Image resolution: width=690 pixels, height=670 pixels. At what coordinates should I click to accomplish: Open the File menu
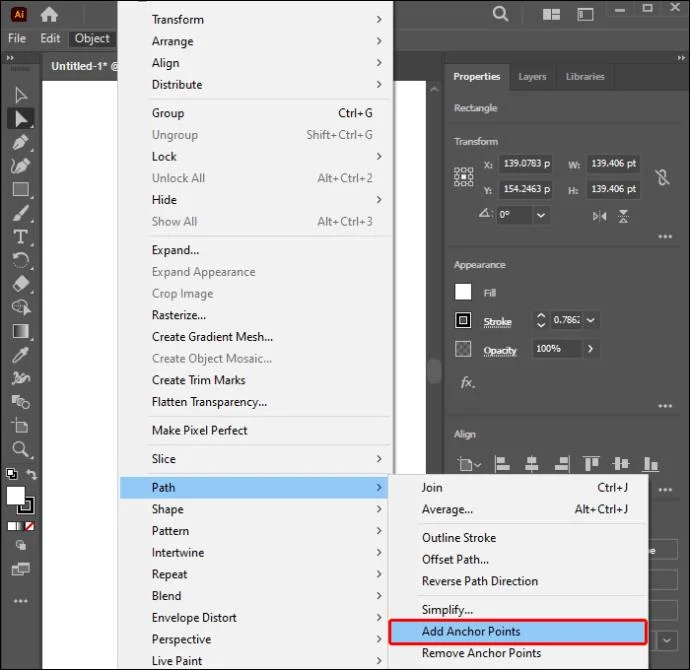tap(17, 38)
